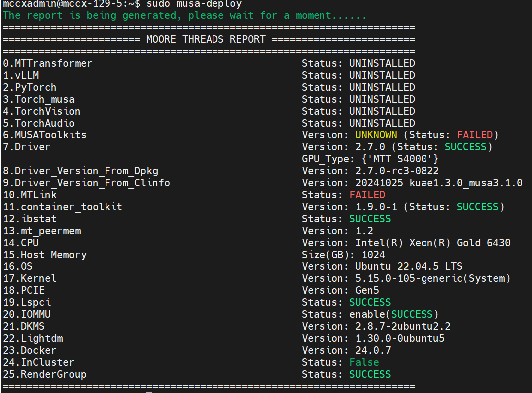
Task: Select the '17.Kernel' entry
Action: click(x=30, y=278)
